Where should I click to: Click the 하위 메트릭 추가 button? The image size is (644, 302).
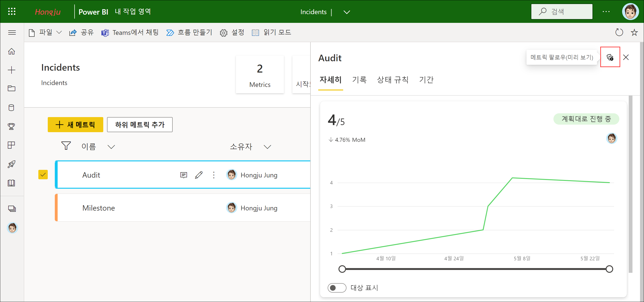click(140, 124)
